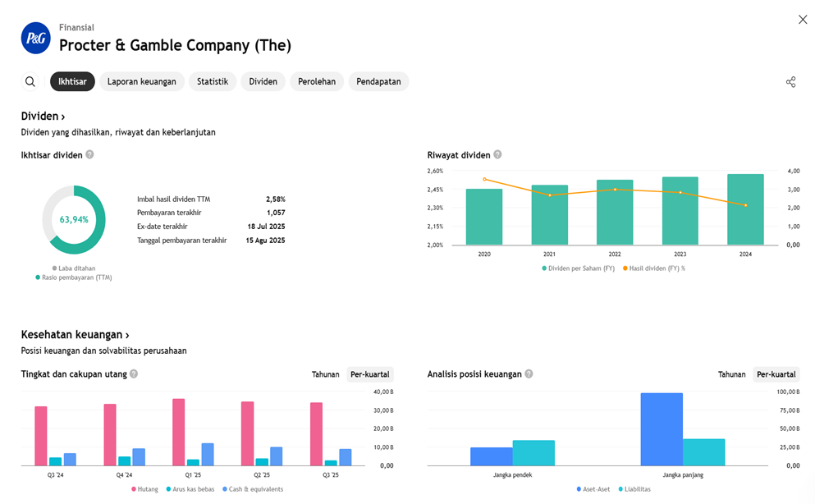Click the Finansial label above company name

tap(76, 28)
